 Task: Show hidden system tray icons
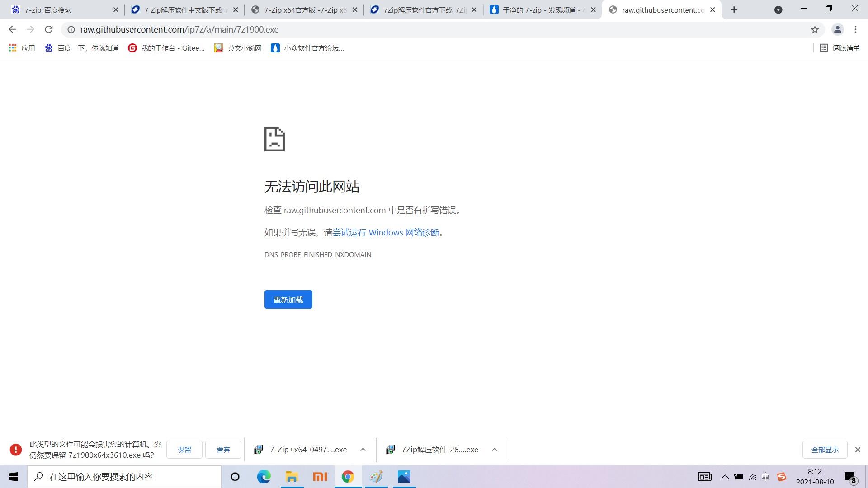(725, 477)
